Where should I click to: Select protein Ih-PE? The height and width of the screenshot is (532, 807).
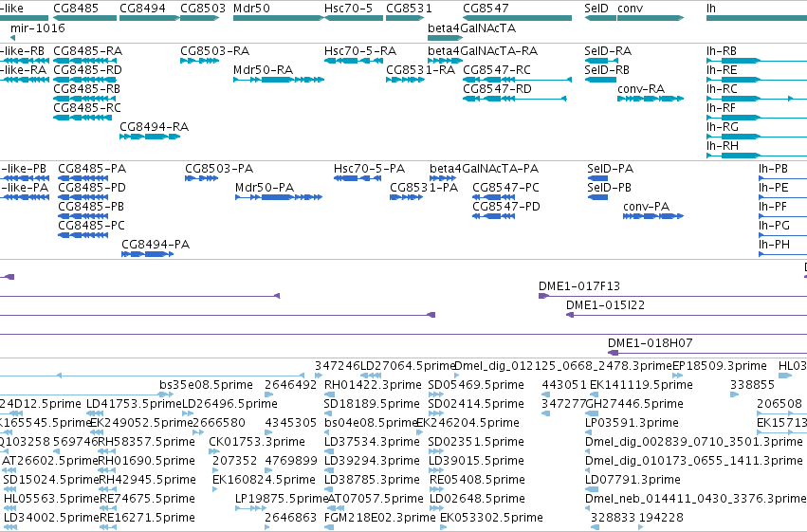782,197
